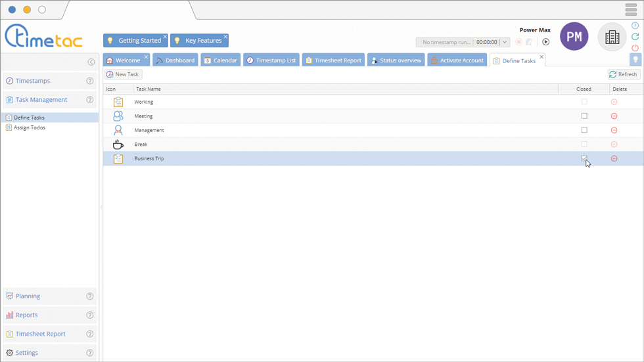
Task: Toggle Closed checkbox for Break task
Action: pos(584,145)
